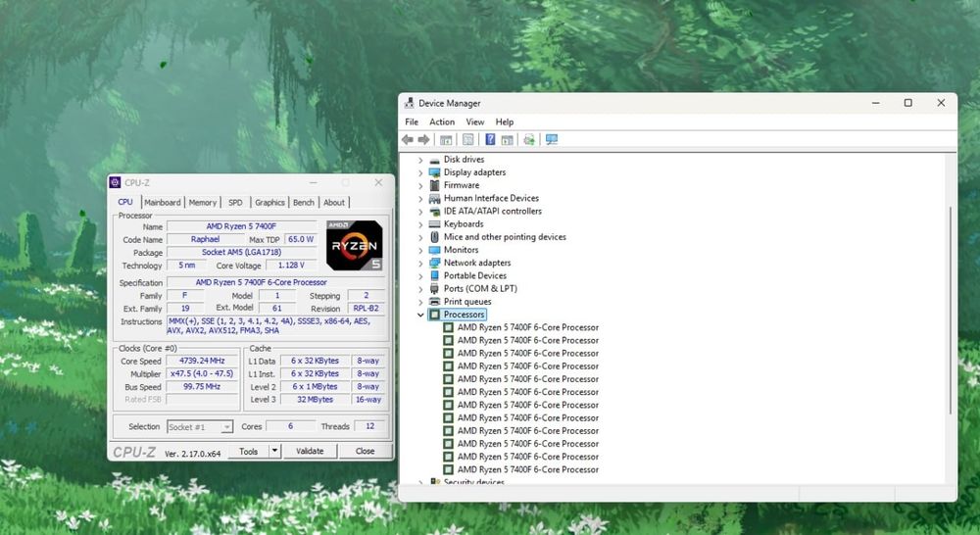Open the File menu in Device Manager
This screenshot has width=980, height=535.
click(412, 122)
